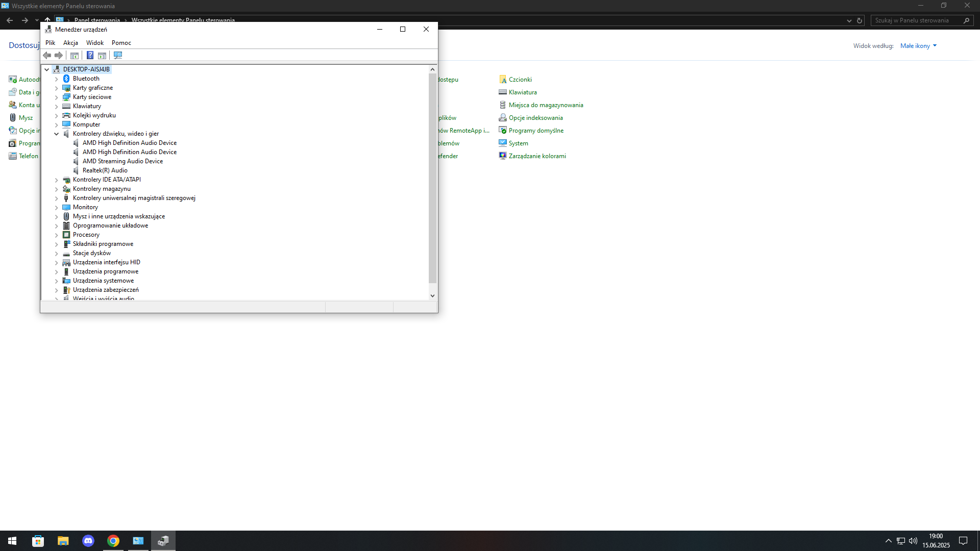Open Klawiatura in the Control Panel window
980x551 pixels.
[523, 92]
